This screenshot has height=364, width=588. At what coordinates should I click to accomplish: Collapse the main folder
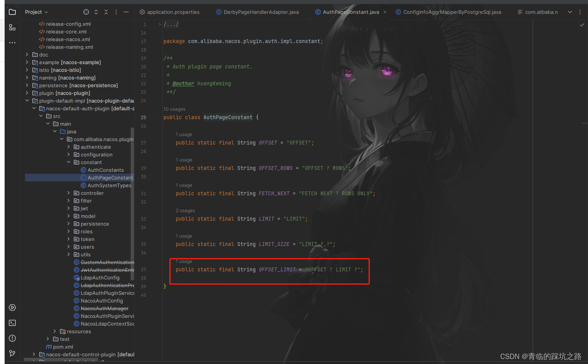pos(48,124)
